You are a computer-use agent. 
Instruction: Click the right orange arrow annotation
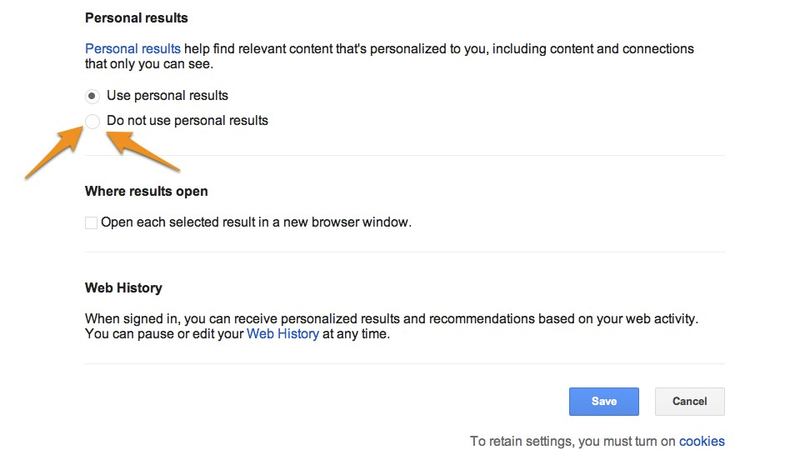click(143, 151)
